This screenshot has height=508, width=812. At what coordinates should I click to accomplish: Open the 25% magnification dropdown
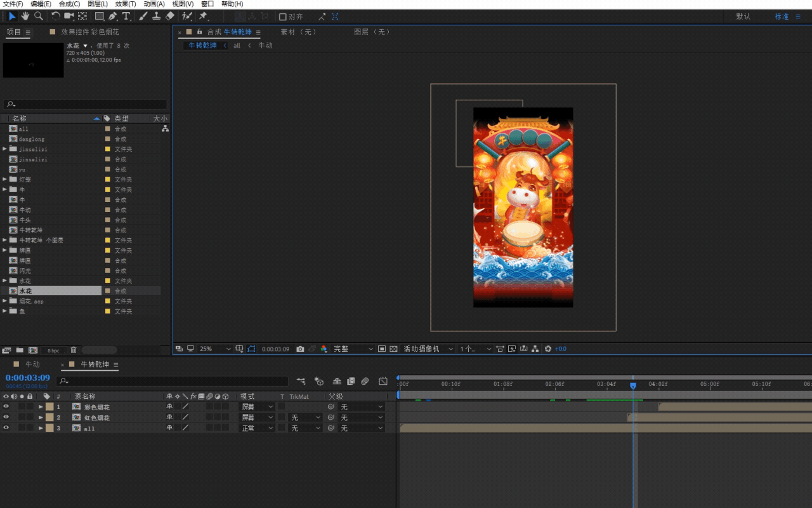(x=215, y=349)
